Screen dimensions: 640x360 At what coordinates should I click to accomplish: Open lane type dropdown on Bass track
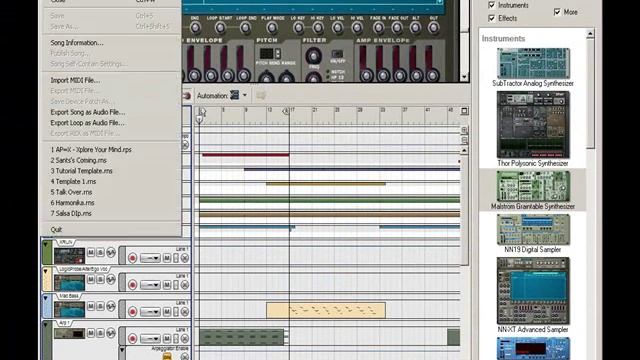pos(150,312)
